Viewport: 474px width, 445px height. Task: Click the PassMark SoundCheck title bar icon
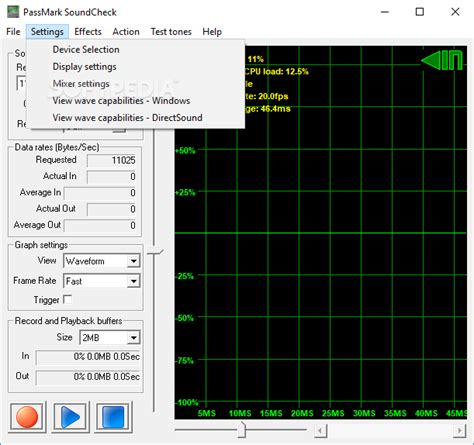pyautogui.click(x=13, y=12)
